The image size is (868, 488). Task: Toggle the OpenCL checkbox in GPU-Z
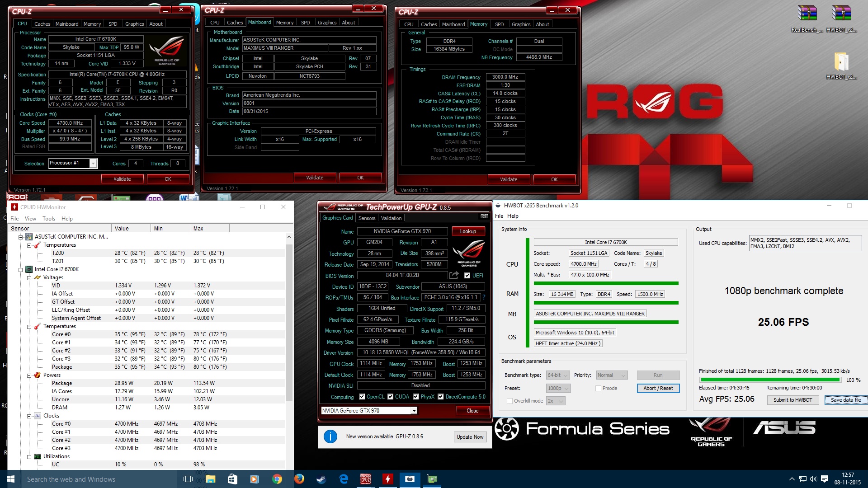click(362, 397)
